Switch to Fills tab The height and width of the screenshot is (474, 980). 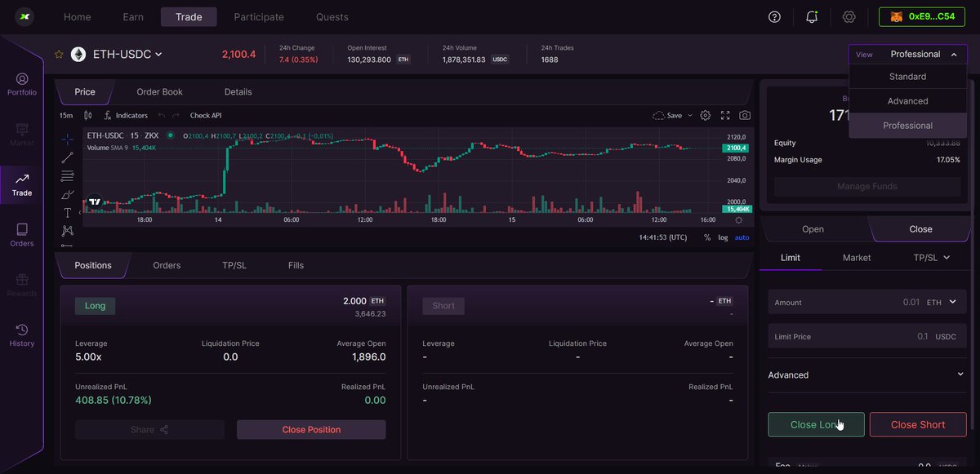click(x=296, y=265)
